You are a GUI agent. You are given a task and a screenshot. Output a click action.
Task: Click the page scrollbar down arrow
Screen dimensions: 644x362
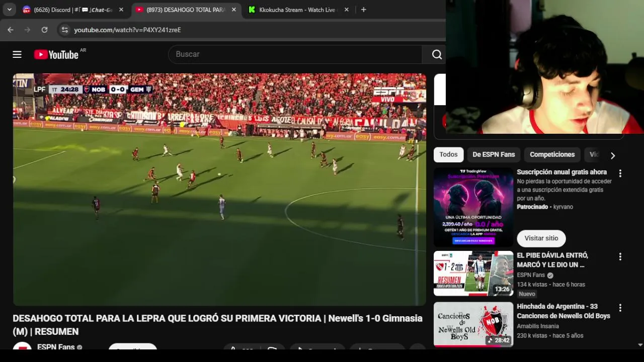tap(640, 345)
